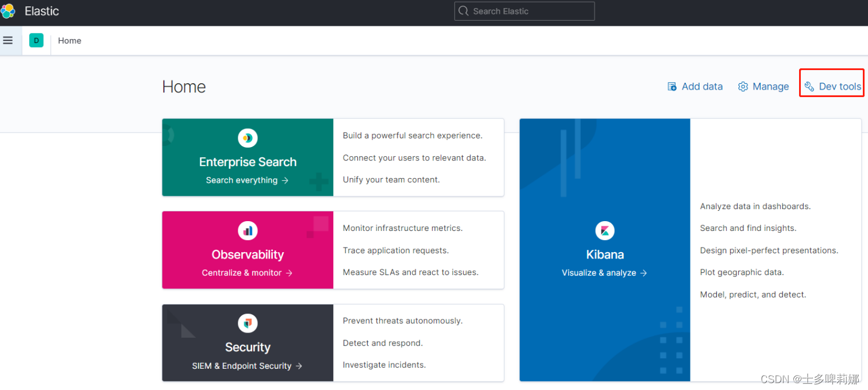
Task: Open the Dev tools link
Action: [x=833, y=87]
